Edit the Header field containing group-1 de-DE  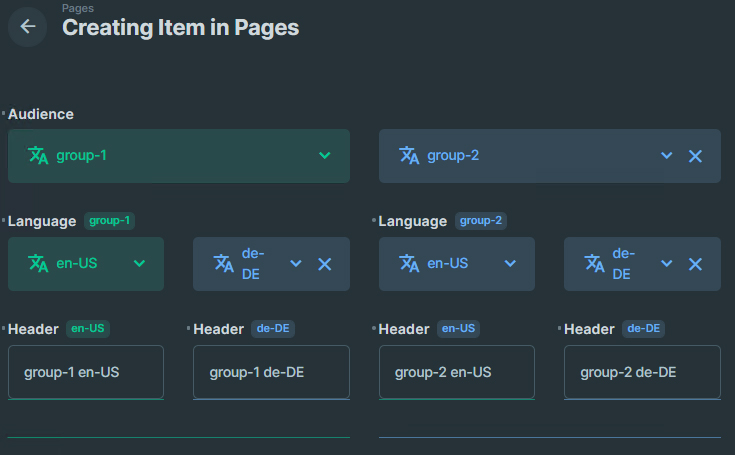[x=271, y=372]
